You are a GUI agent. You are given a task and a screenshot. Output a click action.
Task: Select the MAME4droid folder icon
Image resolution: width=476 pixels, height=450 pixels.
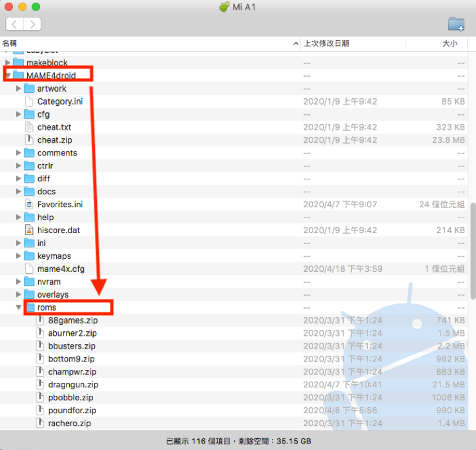coord(18,75)
